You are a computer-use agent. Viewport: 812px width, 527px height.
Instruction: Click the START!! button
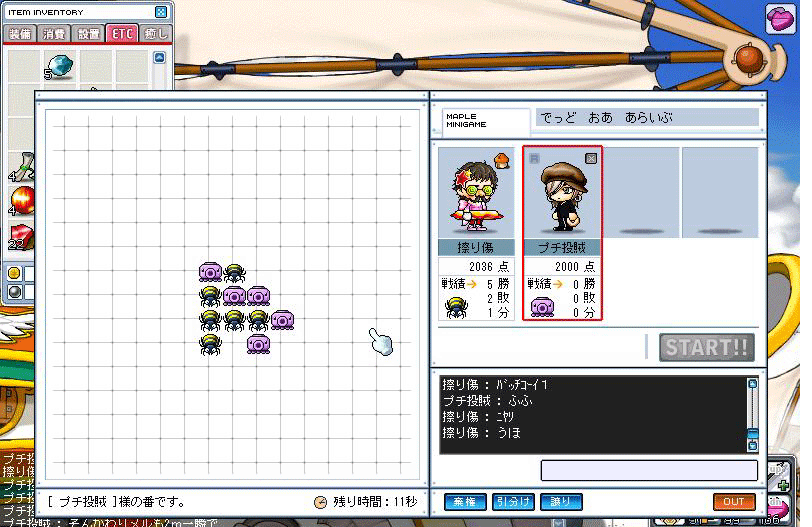[706, 347]
